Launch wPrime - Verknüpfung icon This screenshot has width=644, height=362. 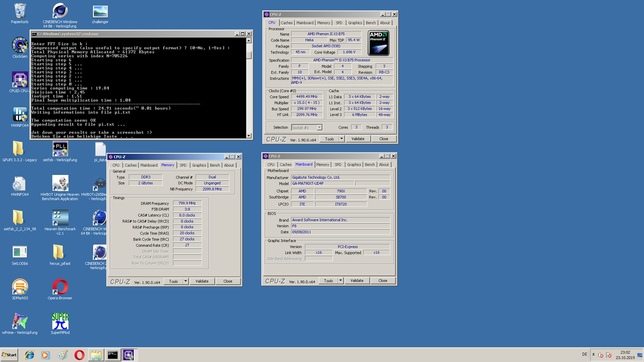pyautogui.click(x=20, y=324)
